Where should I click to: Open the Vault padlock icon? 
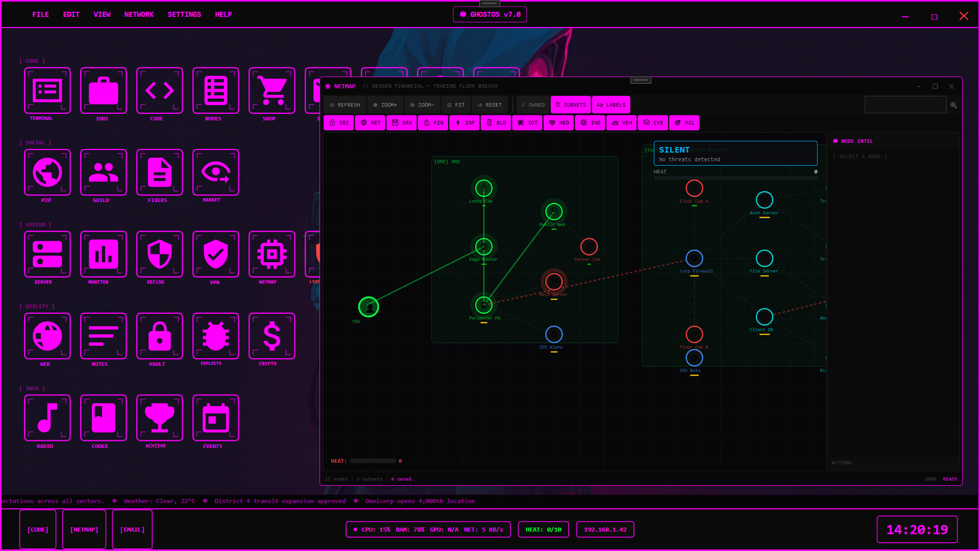coord(159,336)
